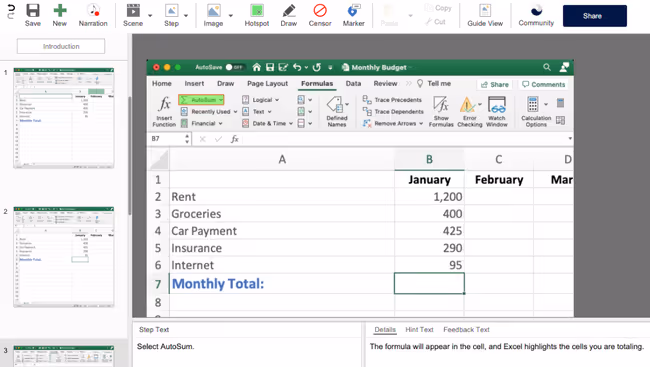Switch to the Page Layout ribbon tab
Screen dimensions: 650x367
click(267, 83)
